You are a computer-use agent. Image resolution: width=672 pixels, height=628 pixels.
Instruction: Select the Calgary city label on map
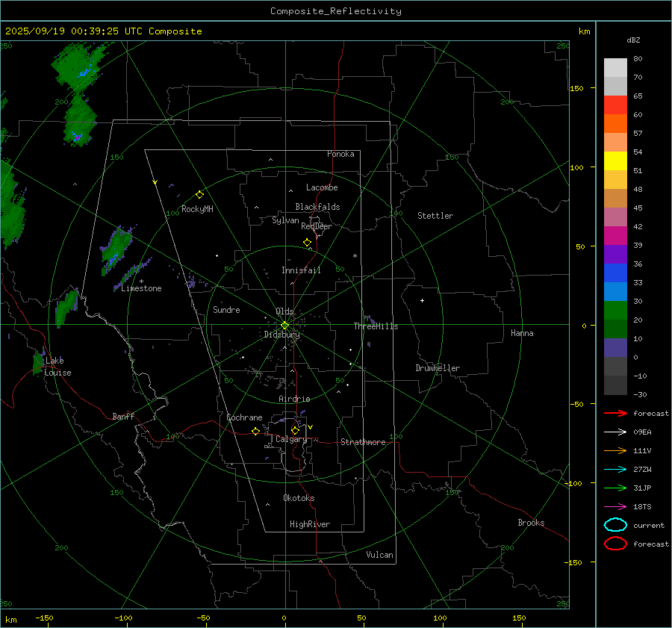pyautogui.click(x=290, y=440)
